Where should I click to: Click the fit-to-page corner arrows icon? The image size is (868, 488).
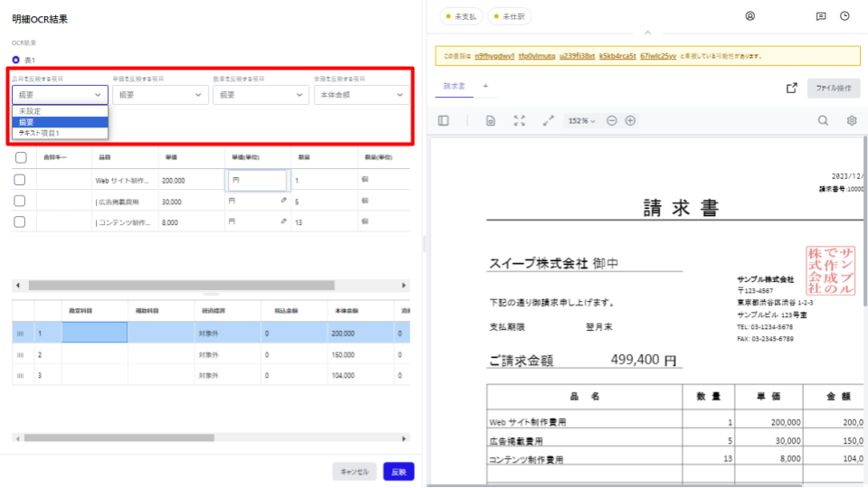point(519,120)
